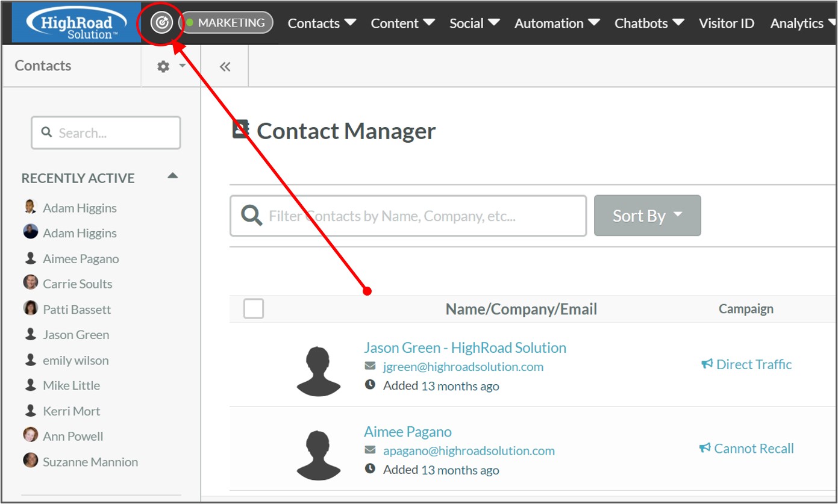This screenshot has width=838, height=504.
Task: Open Jason Green - HighRoad Solution contact
Action: [x=465, y=347]
